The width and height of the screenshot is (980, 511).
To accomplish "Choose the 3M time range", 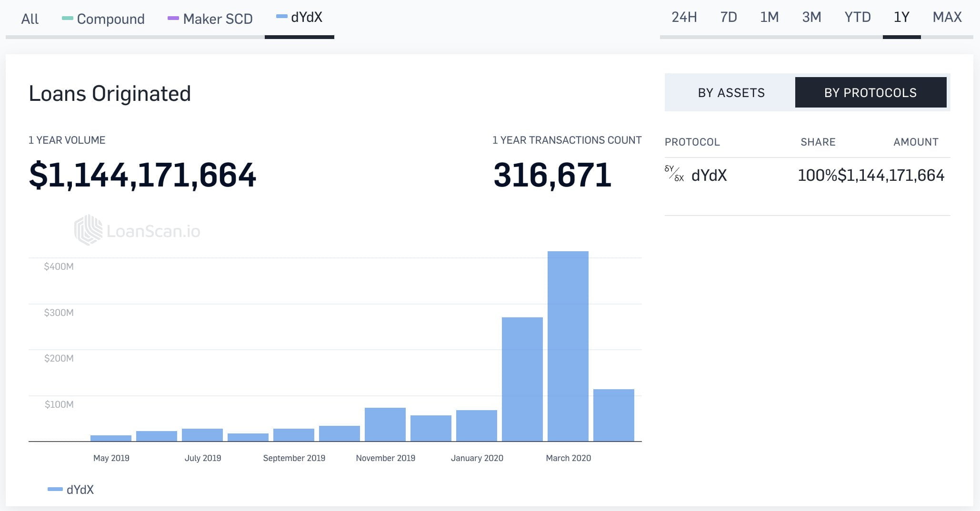I will coord(811,18).
